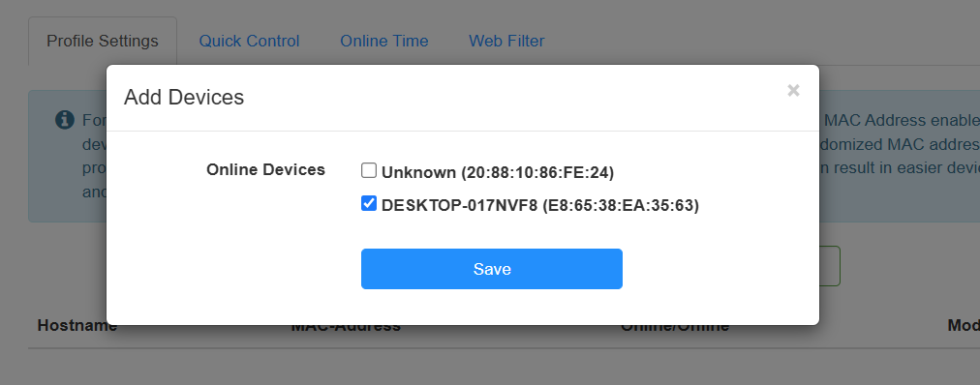Select the Unknown (20:88:10:86:FE:24) label text
Viewport: 980px width, 385px height.
tap(498, 172)
